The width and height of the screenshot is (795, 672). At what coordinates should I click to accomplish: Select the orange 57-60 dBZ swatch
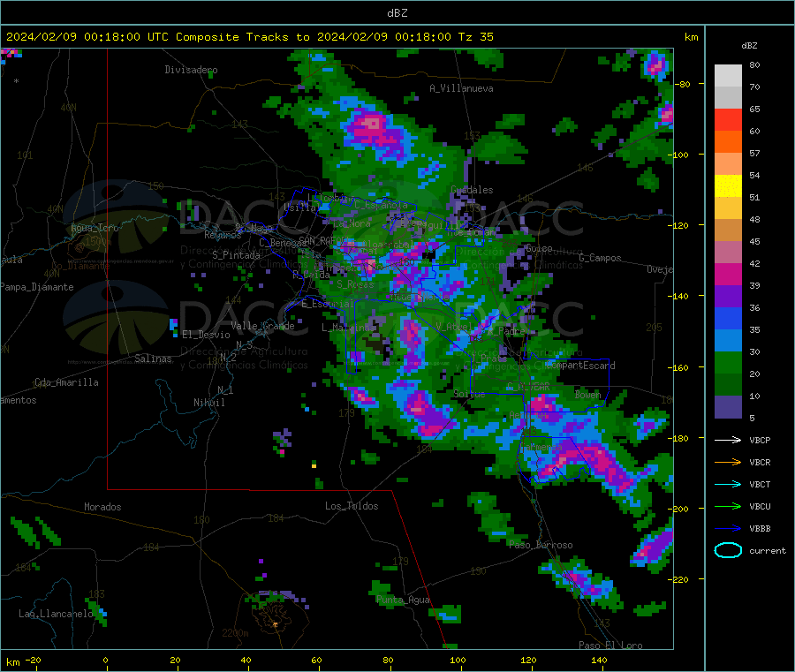click(728, 142)
